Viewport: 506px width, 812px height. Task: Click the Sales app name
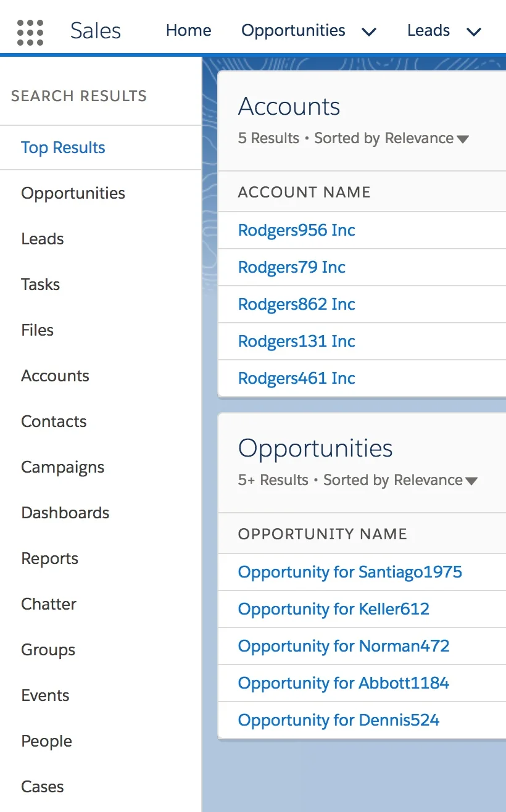point(96,31)
